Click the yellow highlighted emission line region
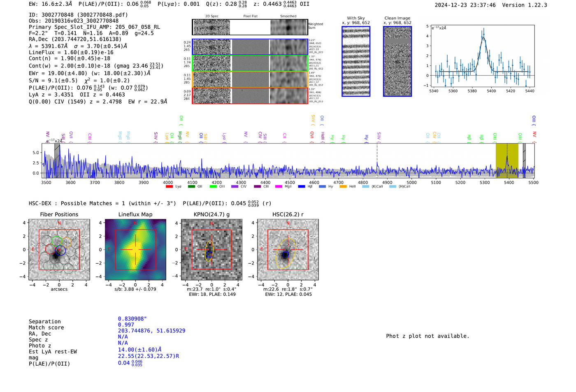Screen dimensions: 576x392 507,160
